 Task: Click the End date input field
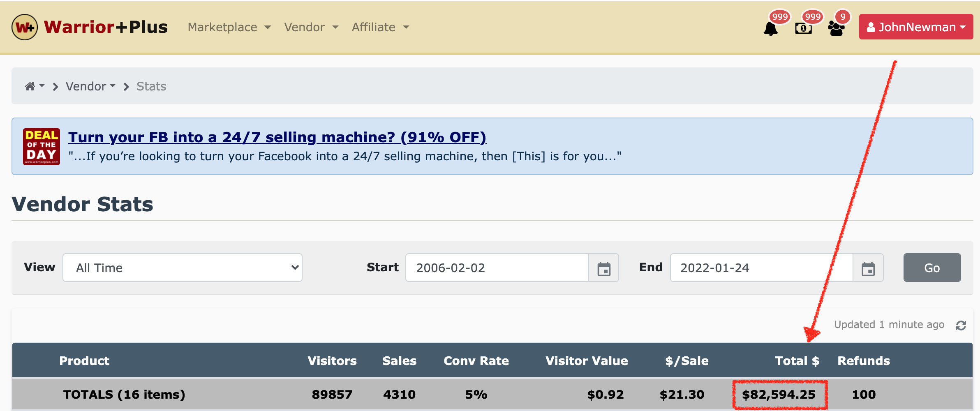(x=761, y=268)
